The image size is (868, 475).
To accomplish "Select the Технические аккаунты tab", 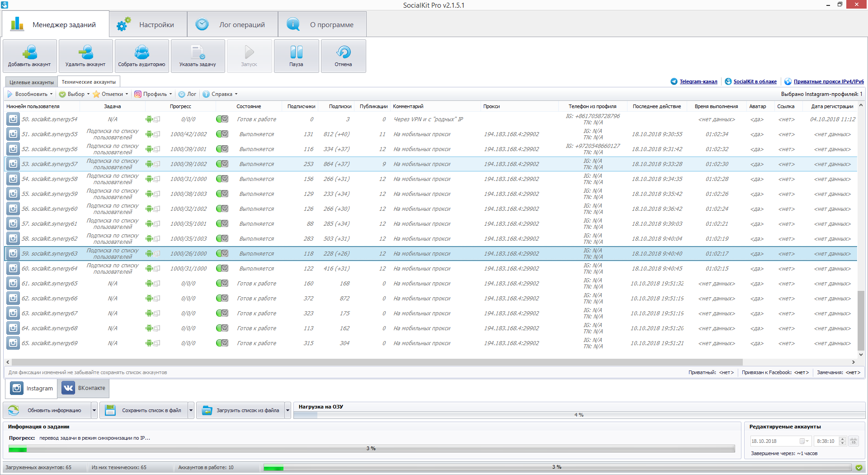I will pos(89,82).
